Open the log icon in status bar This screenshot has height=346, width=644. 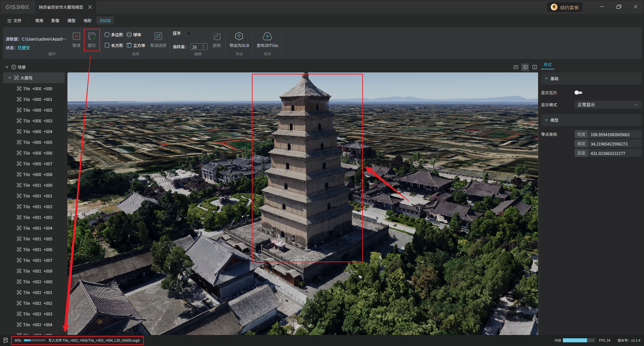6,340
